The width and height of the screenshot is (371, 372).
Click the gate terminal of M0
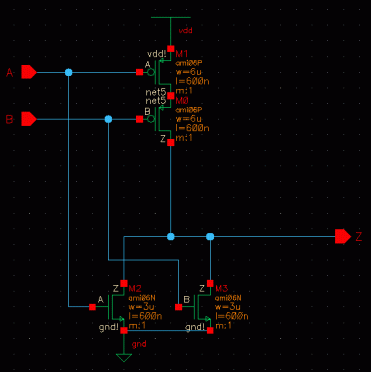pos(140,119)
